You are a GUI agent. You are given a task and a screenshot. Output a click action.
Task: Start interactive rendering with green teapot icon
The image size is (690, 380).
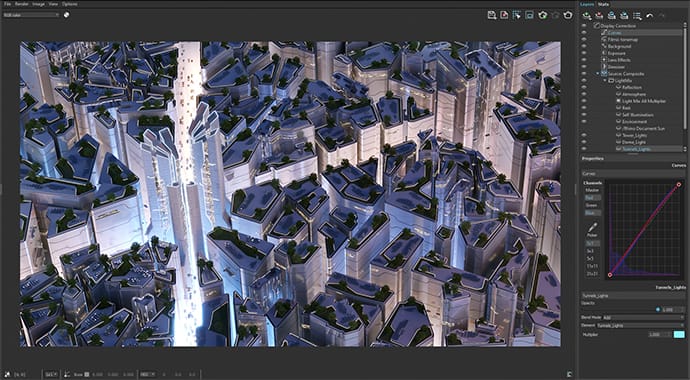(543, 15)
